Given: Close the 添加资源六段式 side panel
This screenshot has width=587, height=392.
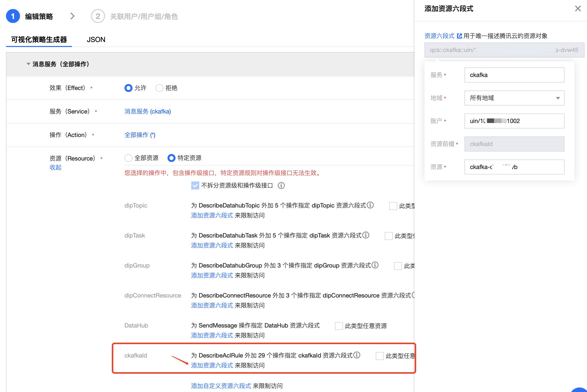Looking at the screenshot, I should [578, 9].
